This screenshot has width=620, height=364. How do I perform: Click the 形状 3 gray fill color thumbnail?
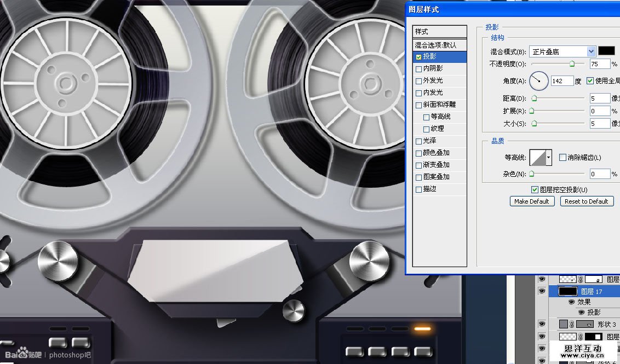tap(564, 325)
